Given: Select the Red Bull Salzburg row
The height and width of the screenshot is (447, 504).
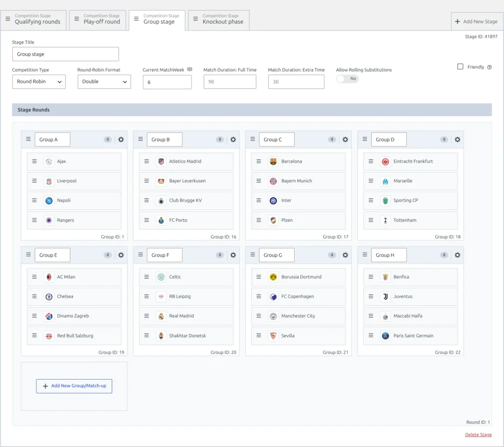Looking at the screenshot, I should 74,336.
